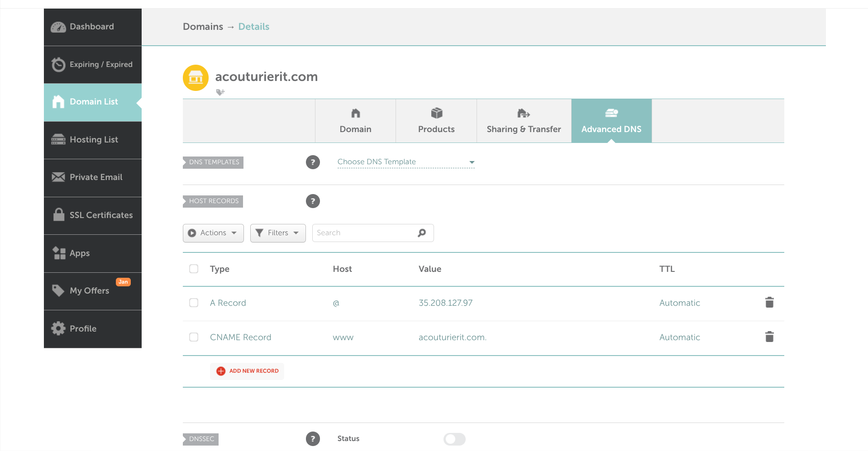Click the red plus add record icon
868x451 pixels.
(221, 371)
